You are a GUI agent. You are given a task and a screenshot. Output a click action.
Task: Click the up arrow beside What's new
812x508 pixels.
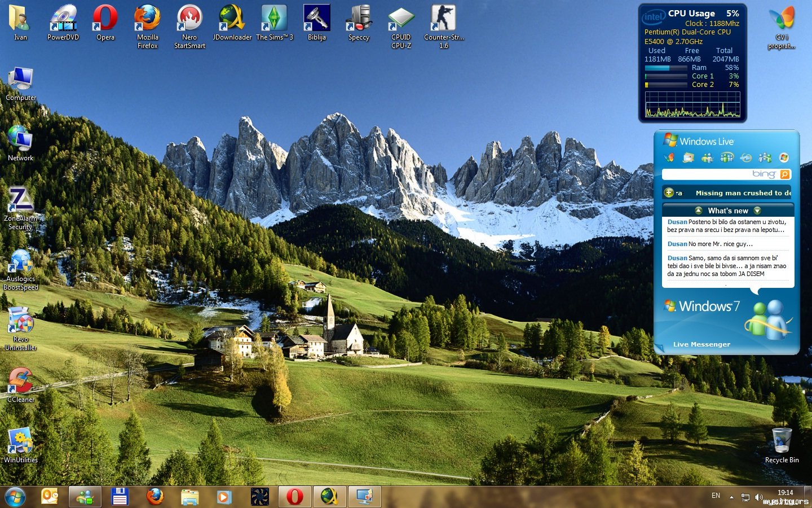coord(699,211)
